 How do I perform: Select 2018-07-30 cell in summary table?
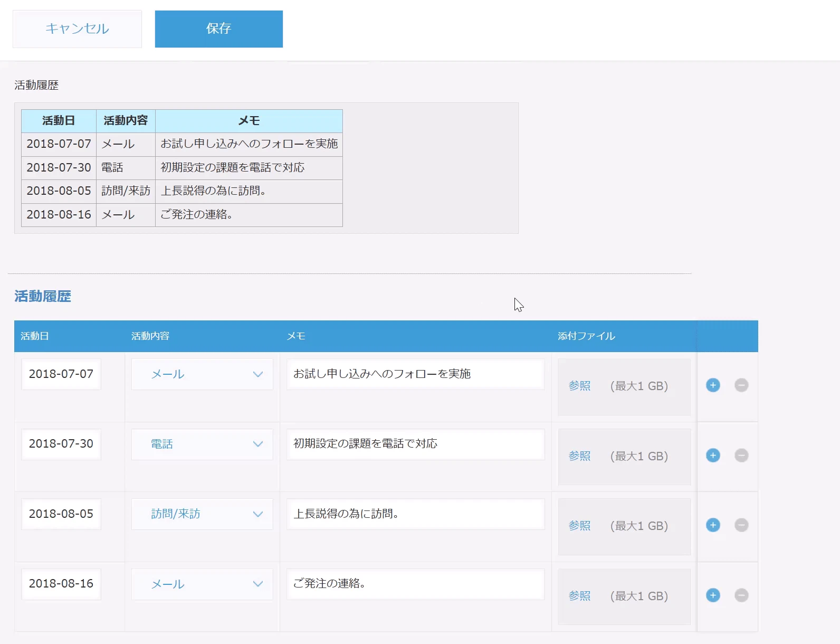tap(59, 168)
